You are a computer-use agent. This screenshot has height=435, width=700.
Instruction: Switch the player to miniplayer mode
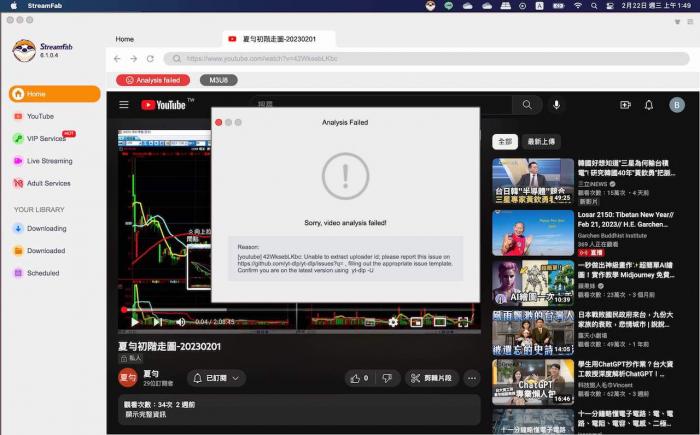[417, 322]
